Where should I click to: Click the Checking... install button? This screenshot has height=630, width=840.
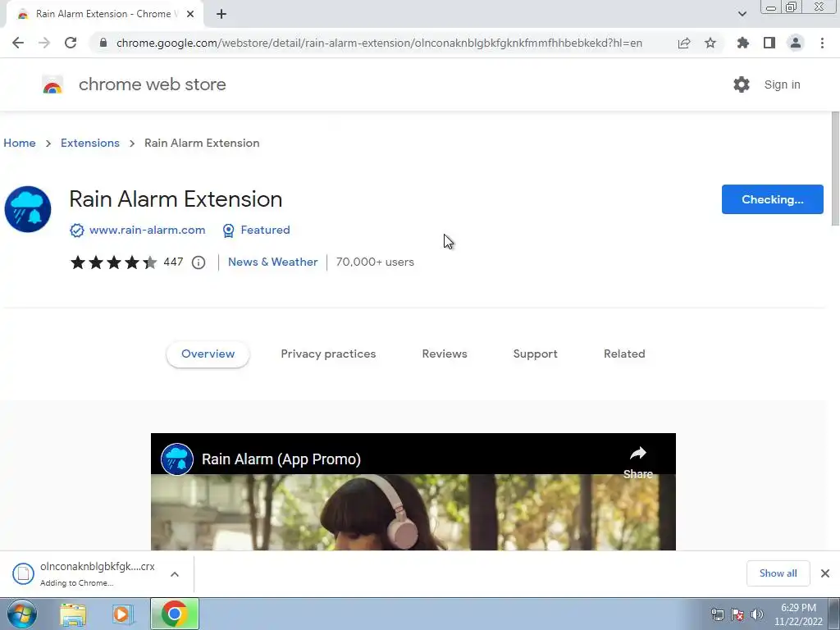pyautogui.click(x=772, y=199)
